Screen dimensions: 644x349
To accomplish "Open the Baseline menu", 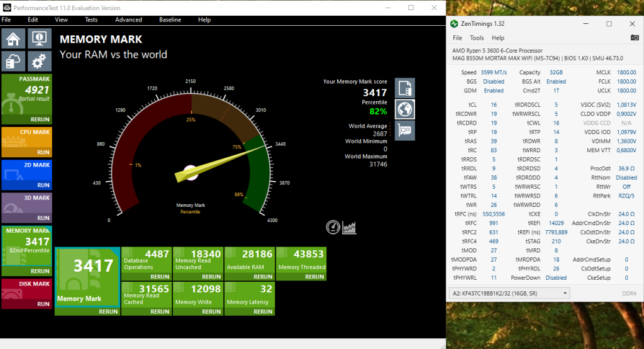I will coord(170,19).
